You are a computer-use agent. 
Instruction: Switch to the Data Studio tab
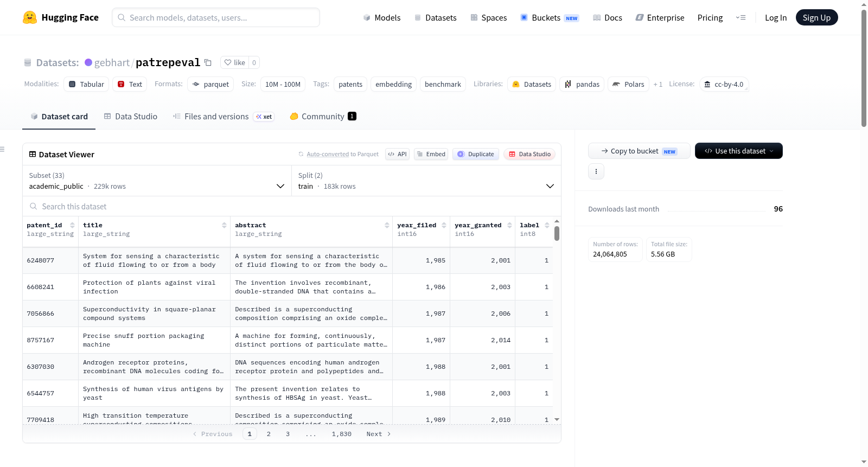(131, 116)
